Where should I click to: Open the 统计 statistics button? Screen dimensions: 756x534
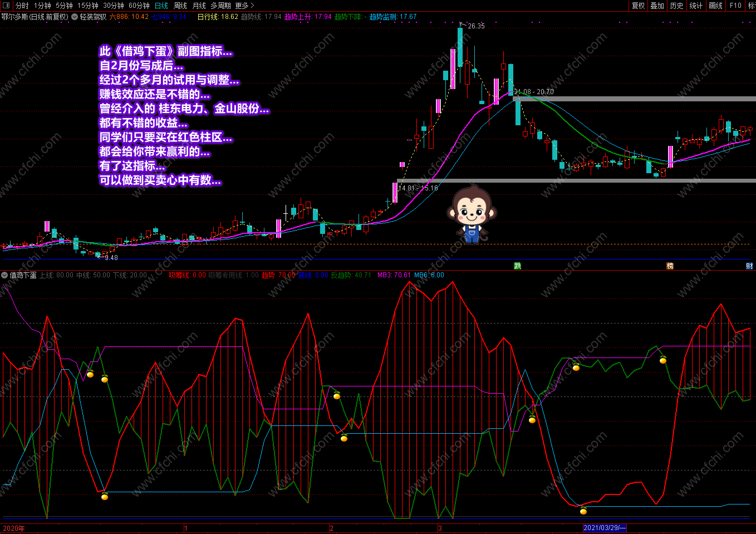[x=696, y=6]
